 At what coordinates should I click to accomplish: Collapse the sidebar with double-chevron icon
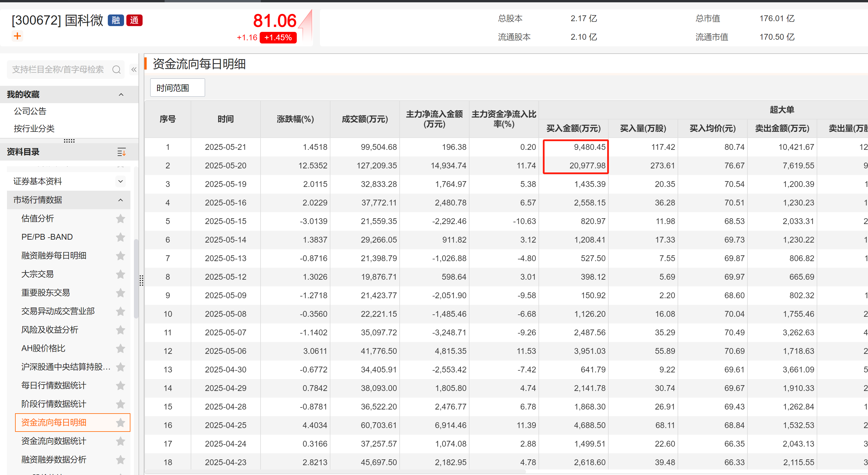[x=134, y=70]
